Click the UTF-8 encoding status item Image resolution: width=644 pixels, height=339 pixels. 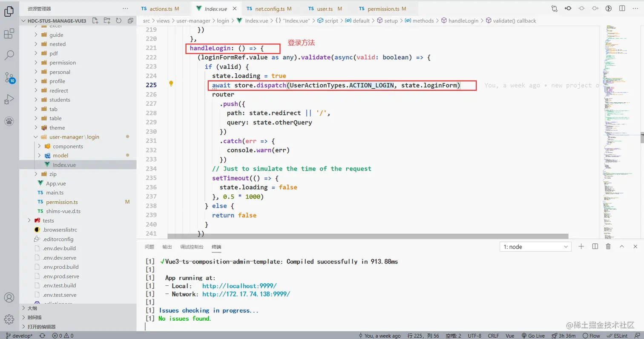[474, 336]
